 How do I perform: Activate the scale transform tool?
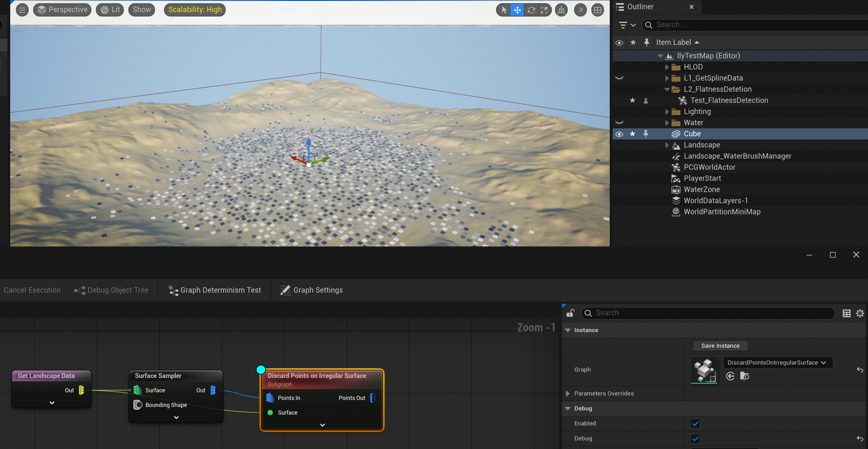pyautogui.click(x=544, y=10)
